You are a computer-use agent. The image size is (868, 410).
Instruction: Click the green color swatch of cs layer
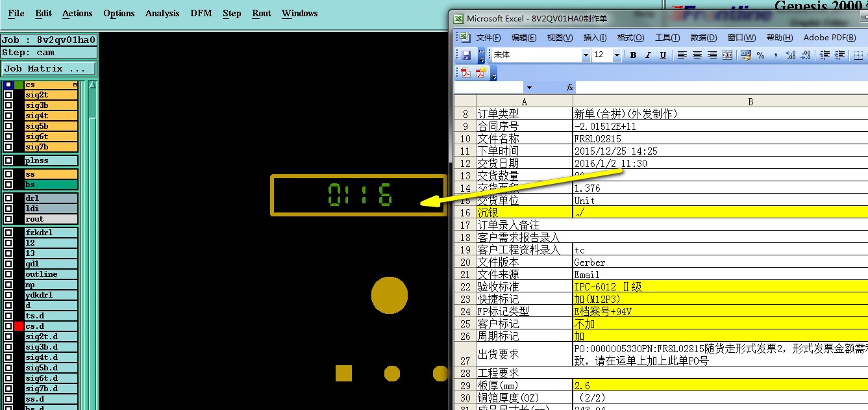click(x=19, y=85)
